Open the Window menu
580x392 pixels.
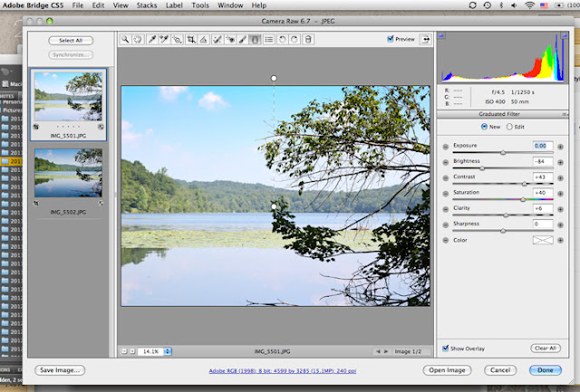pyautogui.click(x=230, y=5)
